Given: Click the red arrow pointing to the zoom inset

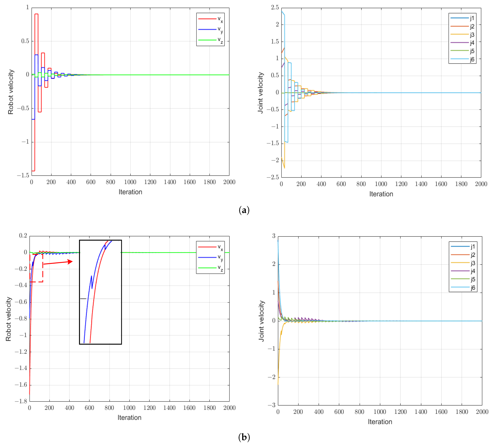Looking at the screenshot, I should coord(58,263).
